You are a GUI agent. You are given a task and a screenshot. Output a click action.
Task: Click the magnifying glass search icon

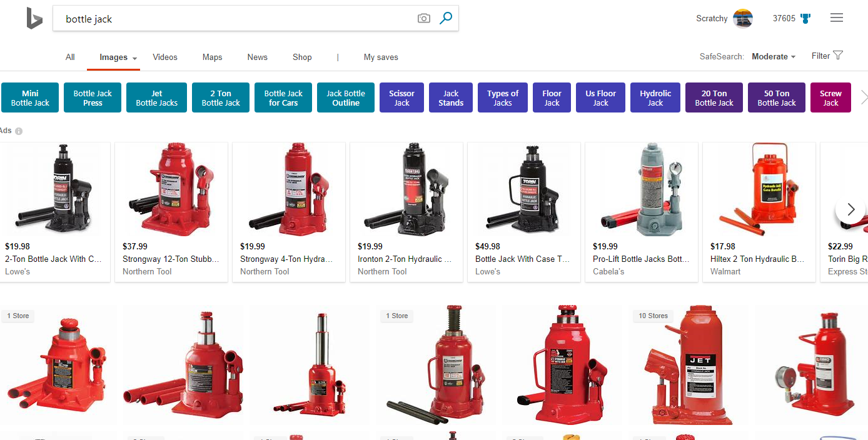[446, 19]
